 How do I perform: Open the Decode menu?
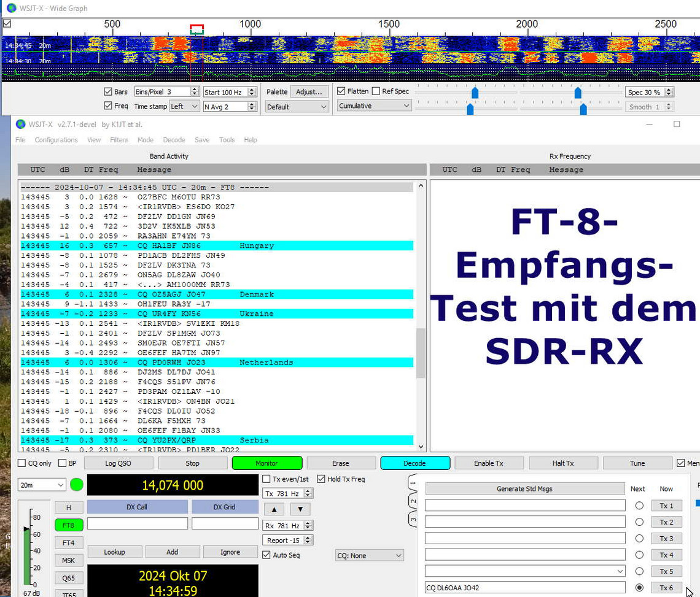point(174,140)
